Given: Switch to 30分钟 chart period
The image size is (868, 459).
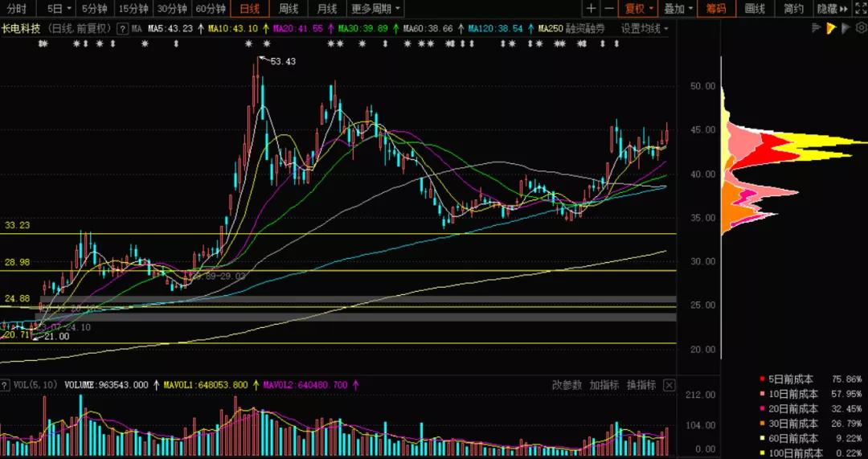Looking at the screenshot, I should [172, 8].
